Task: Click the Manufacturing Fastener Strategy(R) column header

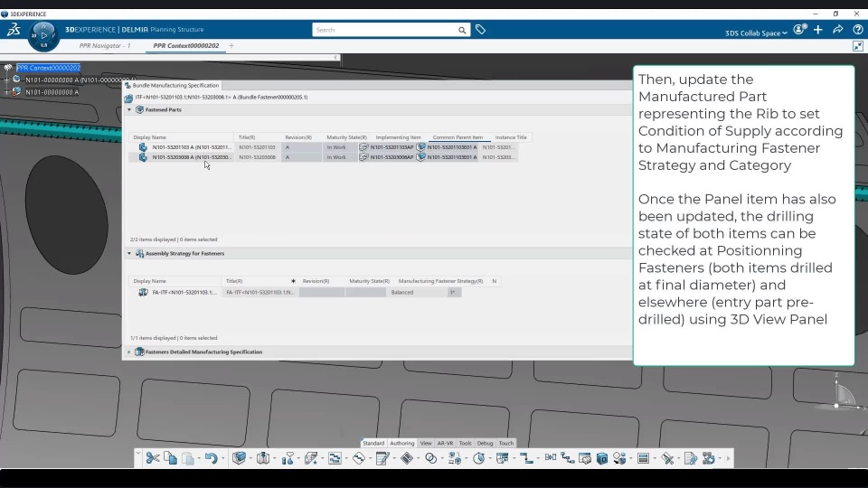Action: click(440, 281)
